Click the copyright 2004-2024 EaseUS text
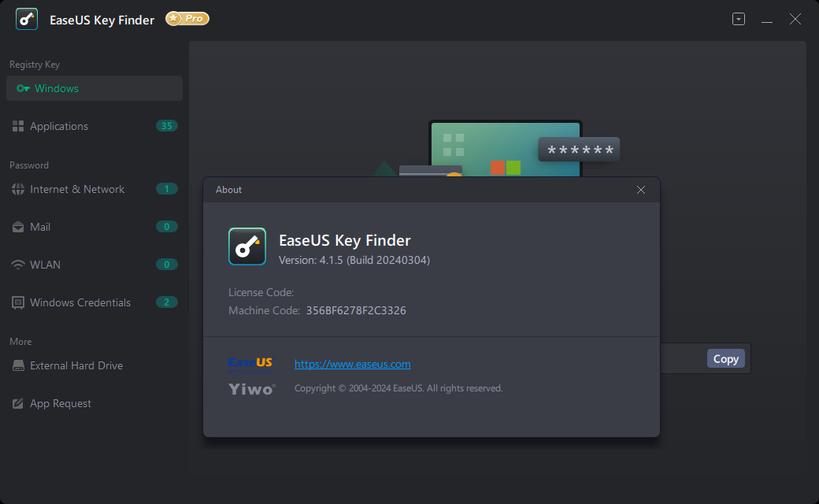 click(398, 388)
